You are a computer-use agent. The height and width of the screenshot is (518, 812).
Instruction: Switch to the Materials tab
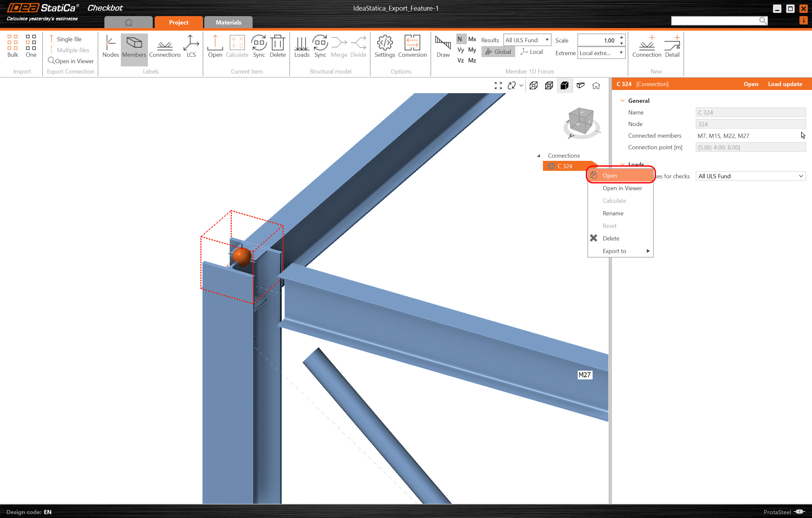228,23
